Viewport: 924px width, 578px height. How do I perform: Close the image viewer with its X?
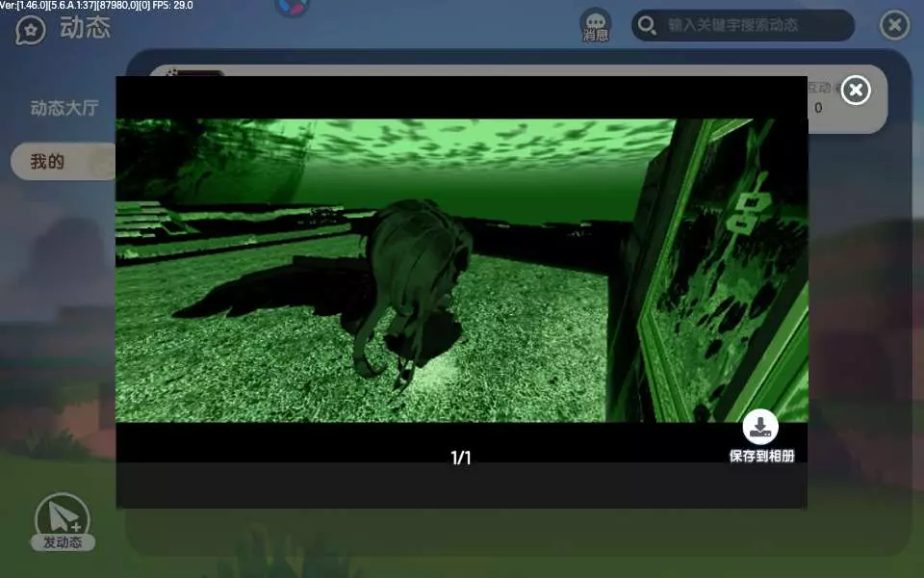(856, 91)
